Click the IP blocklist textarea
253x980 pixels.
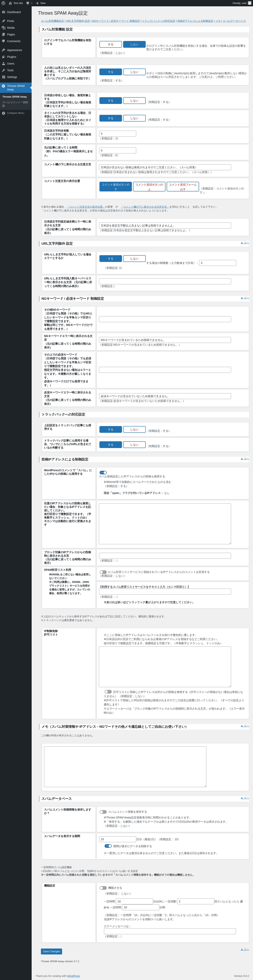[x=165, y=523]
